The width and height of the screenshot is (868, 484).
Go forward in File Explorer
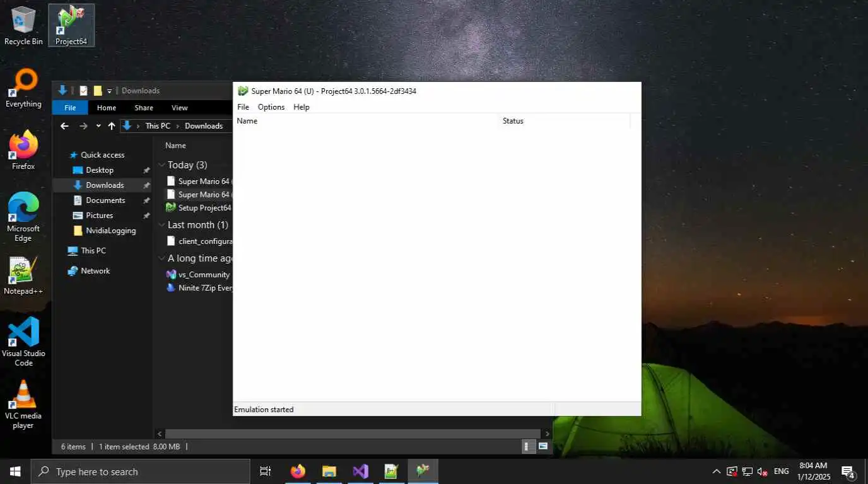click(83, 126)
